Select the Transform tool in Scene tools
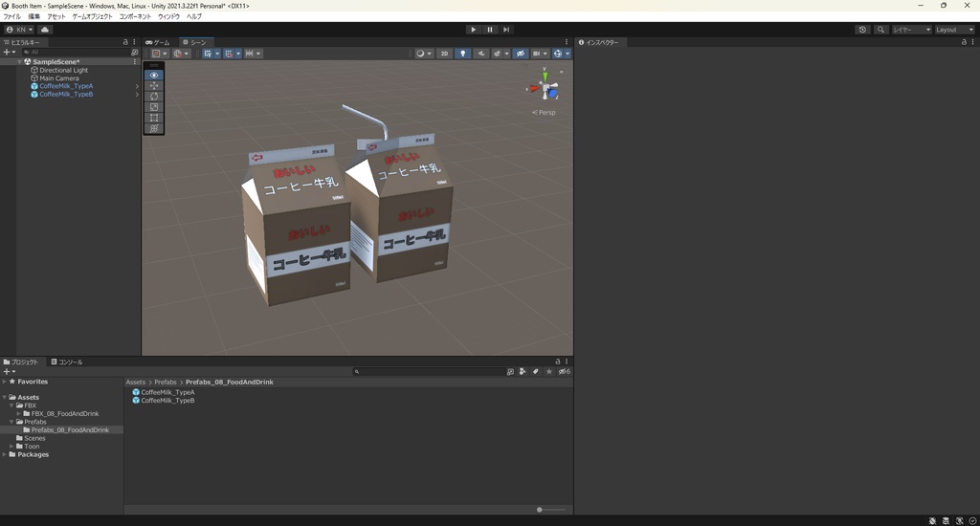980x526 pixels. tap(154, 128)
